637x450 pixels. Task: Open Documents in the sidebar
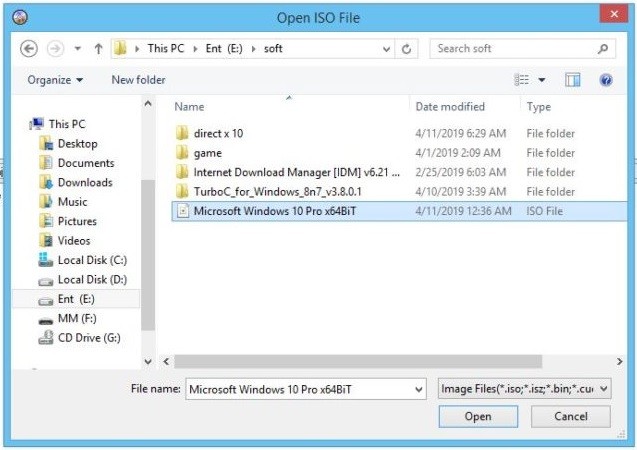coord(77,163)
